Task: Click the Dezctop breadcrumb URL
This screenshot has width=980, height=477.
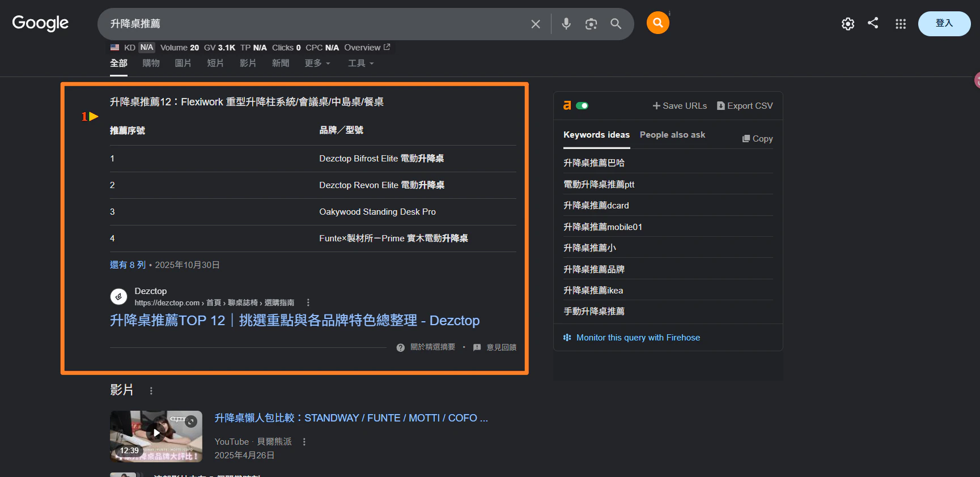Action: click(x=214, y=303)
